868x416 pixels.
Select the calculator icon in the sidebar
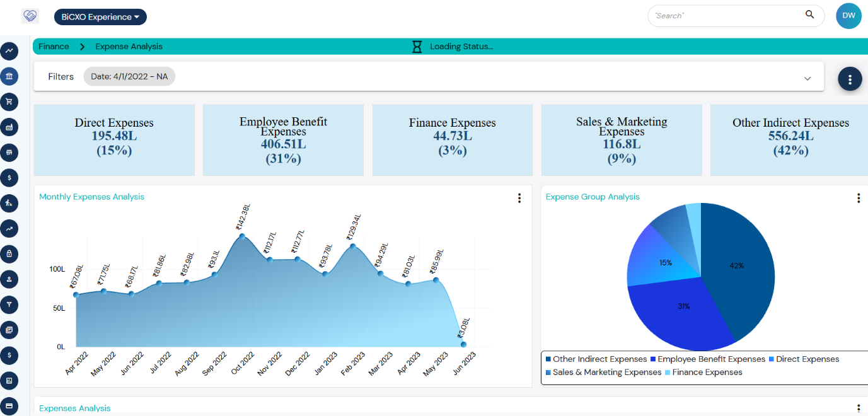coord(9,127)
